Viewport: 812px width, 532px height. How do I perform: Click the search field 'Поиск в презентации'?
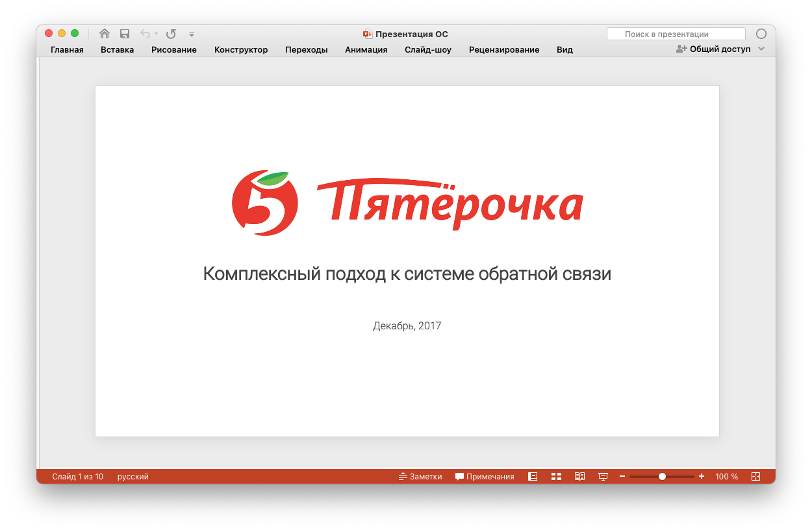[x=676, y=34]
